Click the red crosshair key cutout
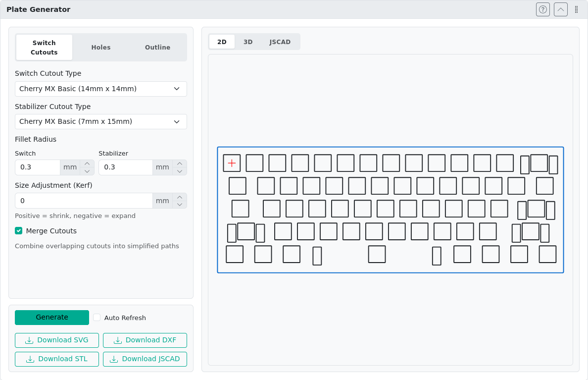The height and width of the screenshot is (380, 588). 232,163
